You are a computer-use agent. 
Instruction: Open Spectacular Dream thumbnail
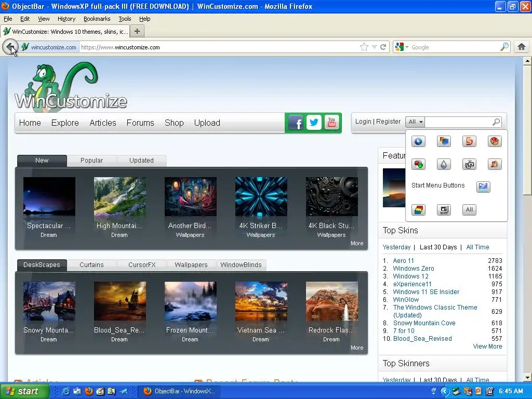click(49, 196)
